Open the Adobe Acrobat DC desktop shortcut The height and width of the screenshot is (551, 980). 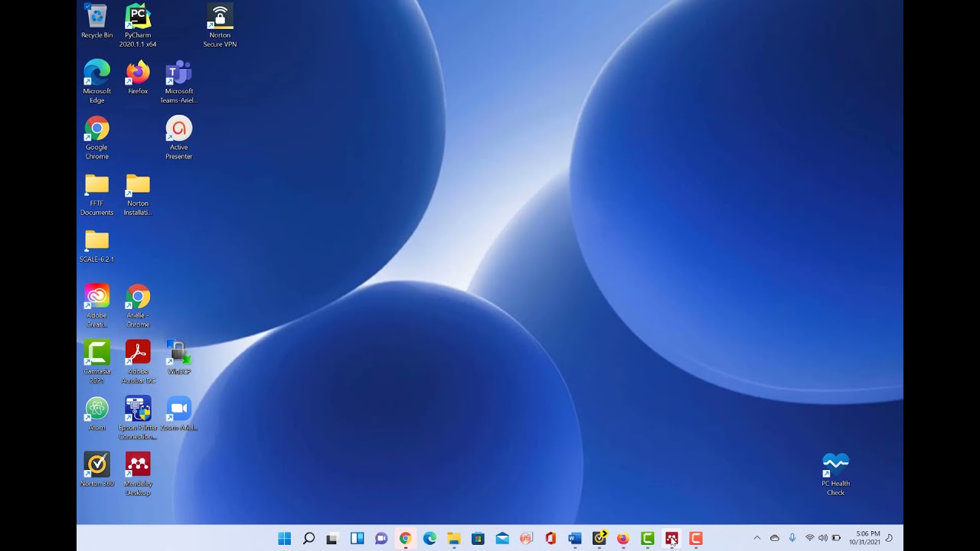(x=138, y=353)
